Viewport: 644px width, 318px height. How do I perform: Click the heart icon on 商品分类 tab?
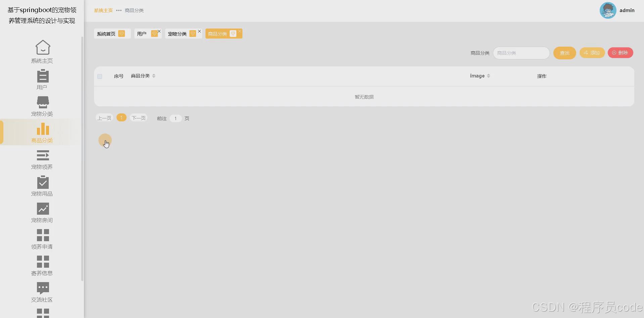[x=233, y=34]
